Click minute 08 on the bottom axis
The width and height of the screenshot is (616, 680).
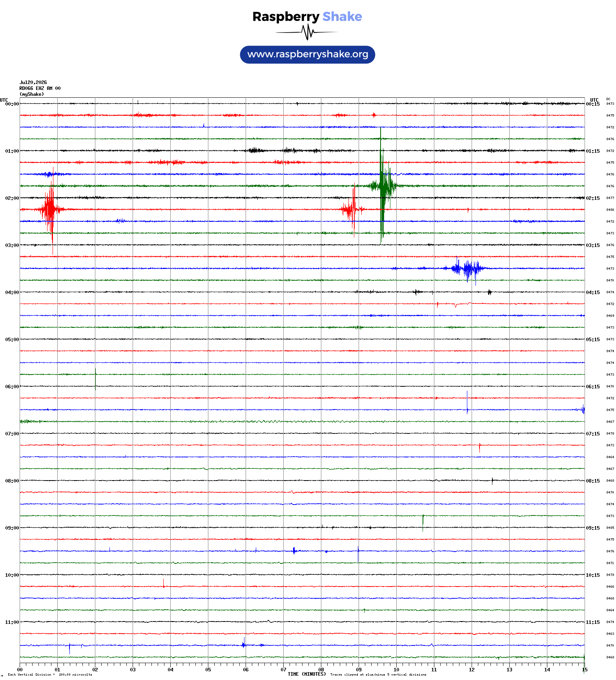[321, 670]
